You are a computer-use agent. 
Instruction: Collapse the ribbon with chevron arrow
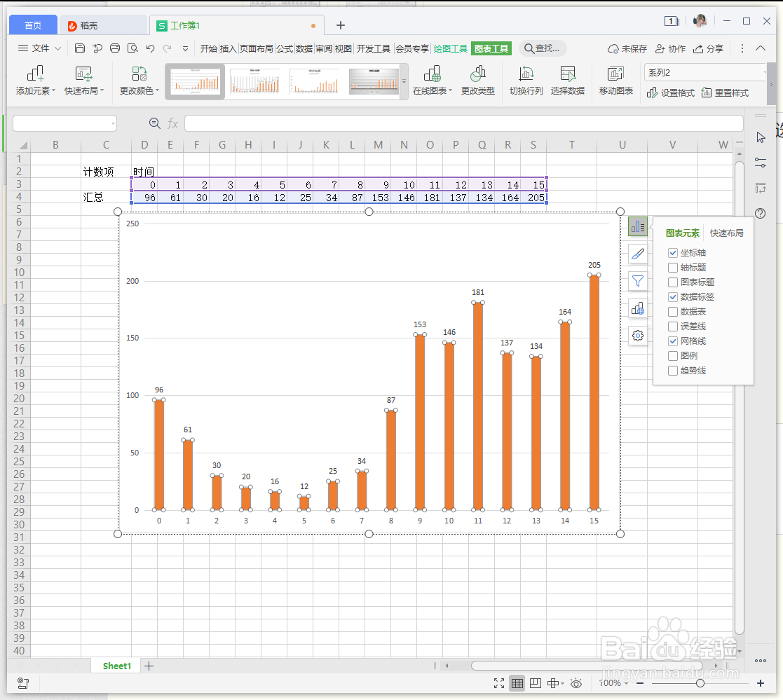pos(761,48)
